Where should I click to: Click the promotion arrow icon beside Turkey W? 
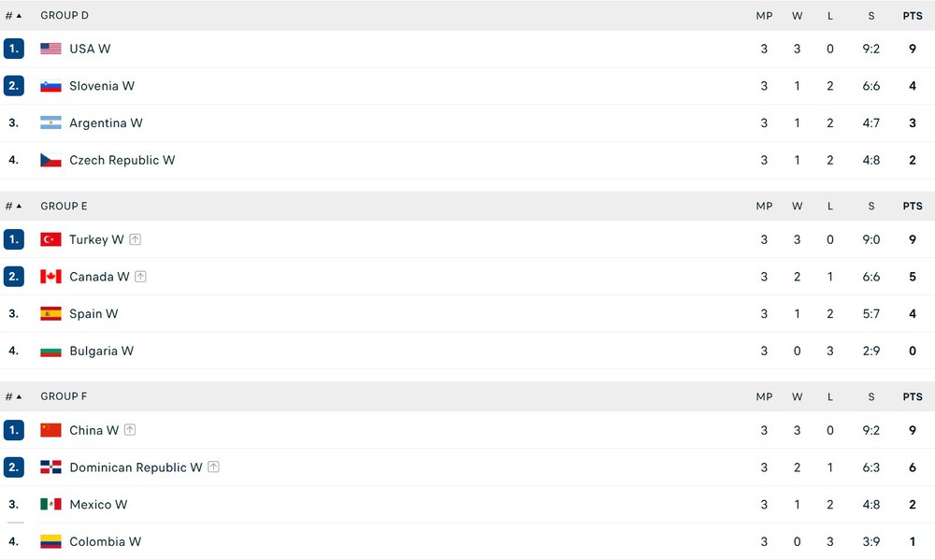click(136, 239)
